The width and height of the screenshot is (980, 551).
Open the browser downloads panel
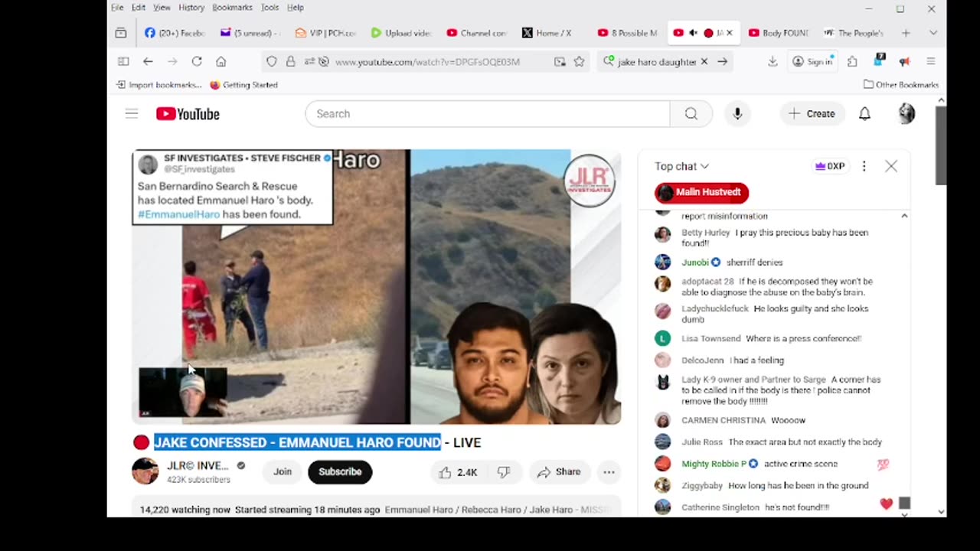pos(773,61)
